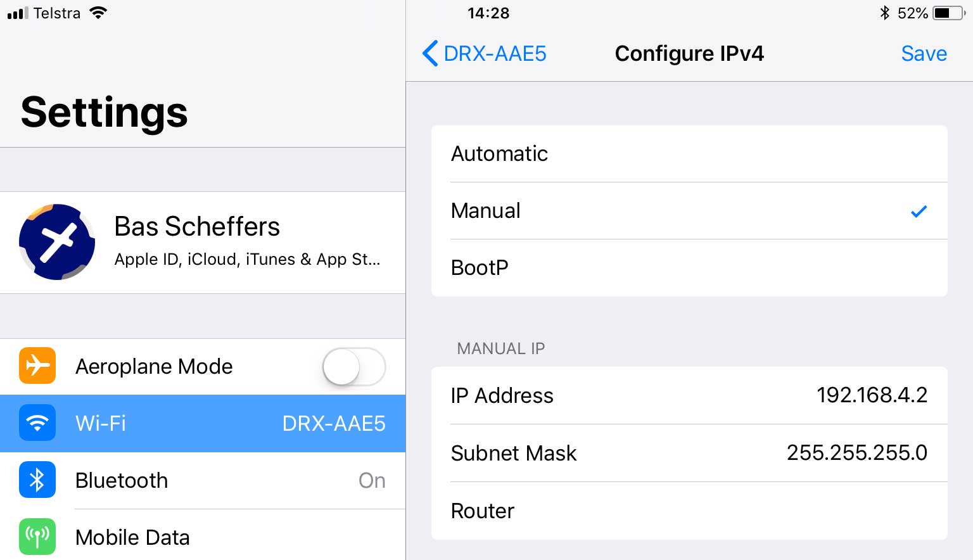Tap the back chevron arrow icon
Viewport: 973px width, 560px height.
[x=430, y=53]
